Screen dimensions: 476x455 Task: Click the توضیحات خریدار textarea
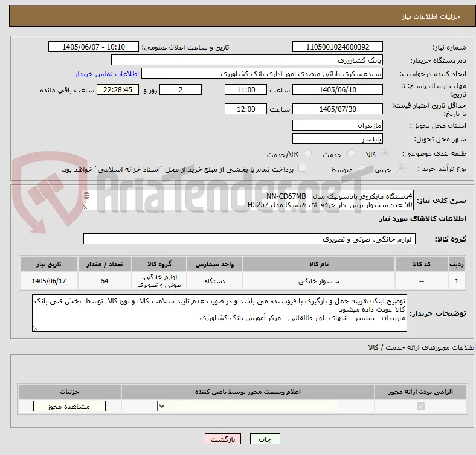tap(219, 313)
